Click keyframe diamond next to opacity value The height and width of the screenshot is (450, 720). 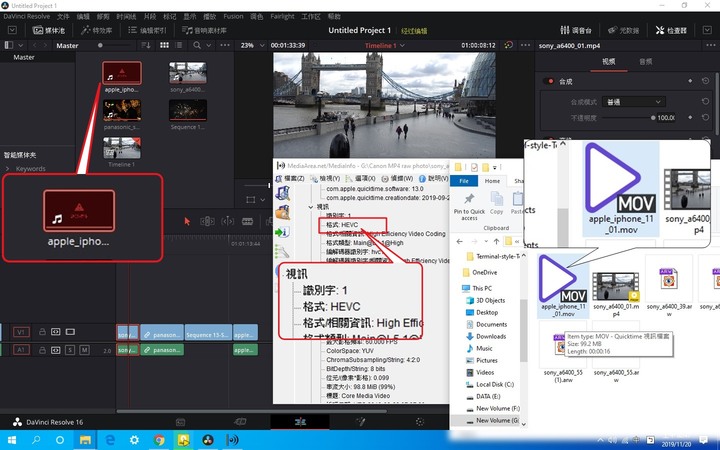pyautogui.click(x=690, y=118)
